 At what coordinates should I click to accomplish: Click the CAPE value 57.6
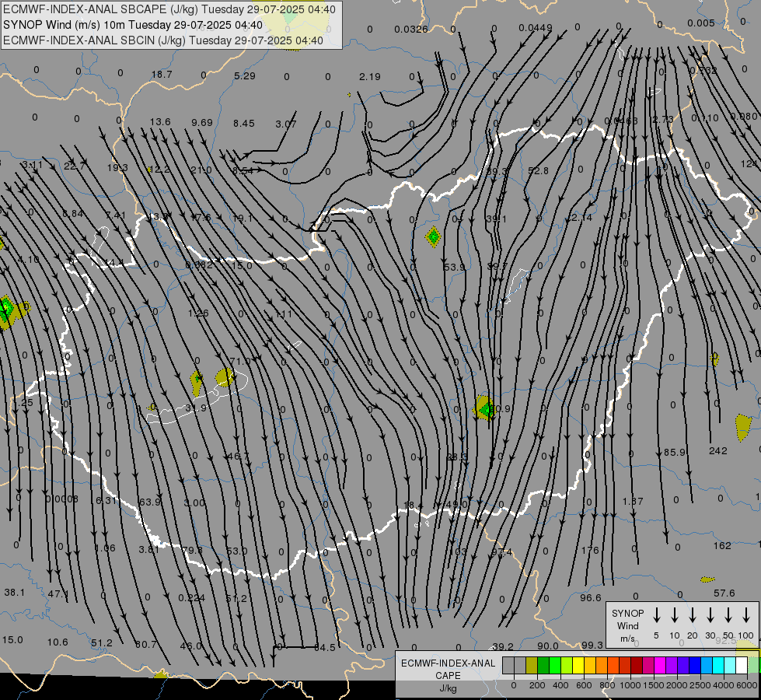point(724,593)
